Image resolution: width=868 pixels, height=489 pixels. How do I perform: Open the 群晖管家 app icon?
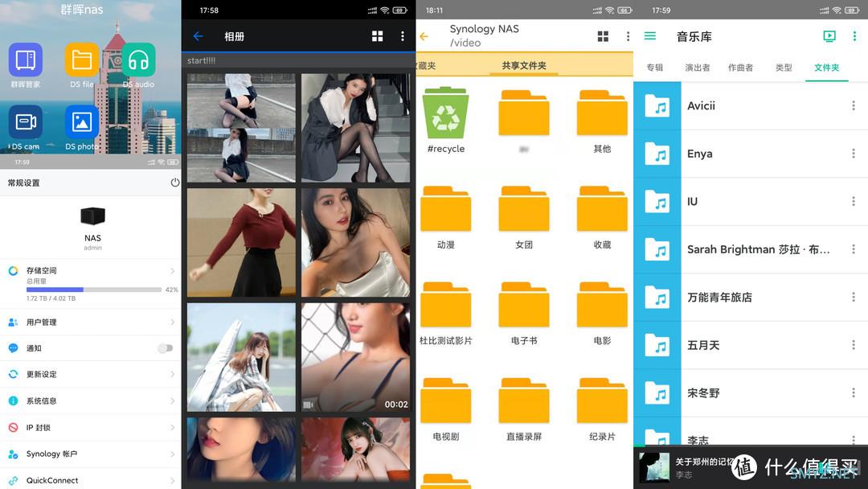[x=26, y=60]
